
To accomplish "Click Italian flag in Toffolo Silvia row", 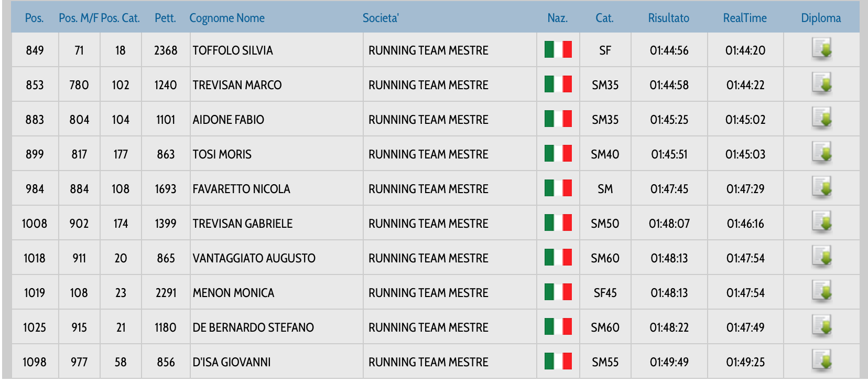I will (x=558, y=50).
